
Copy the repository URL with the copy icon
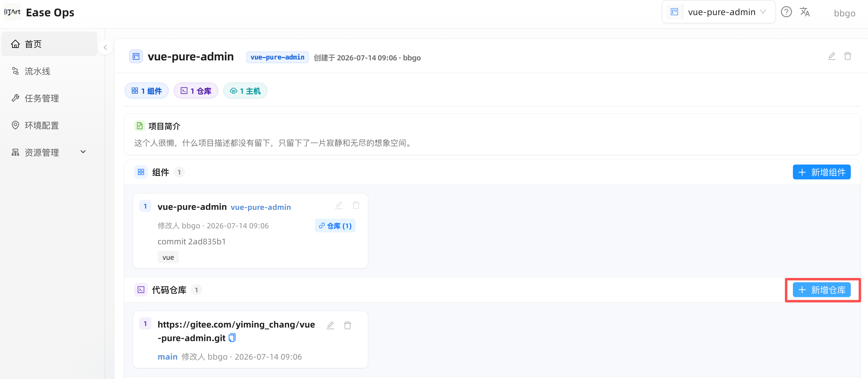coord(232,337)
